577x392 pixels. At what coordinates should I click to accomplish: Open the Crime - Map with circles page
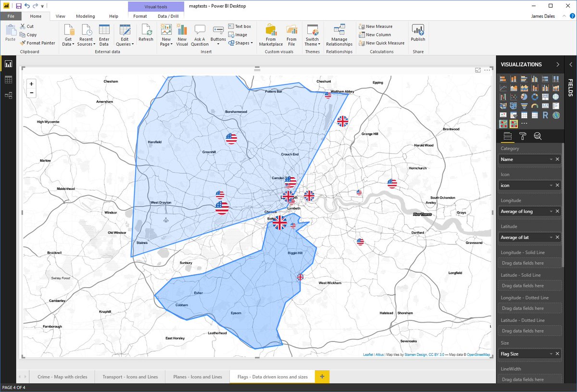pos(63,377)
